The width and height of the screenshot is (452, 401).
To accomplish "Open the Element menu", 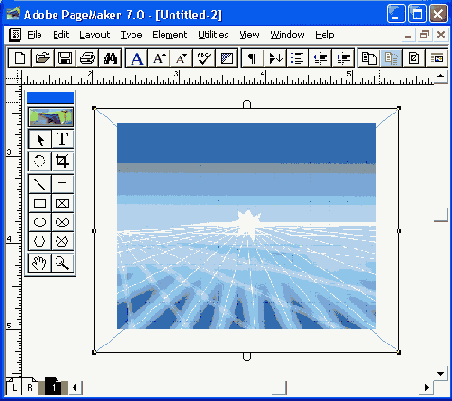I will [170, 35].
